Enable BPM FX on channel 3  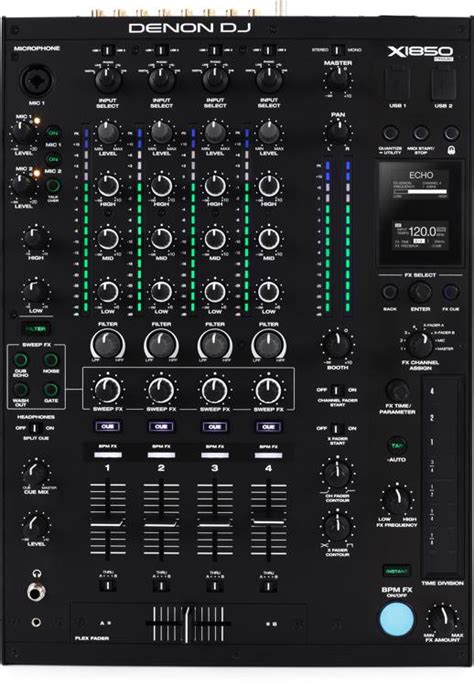(215, 455)
